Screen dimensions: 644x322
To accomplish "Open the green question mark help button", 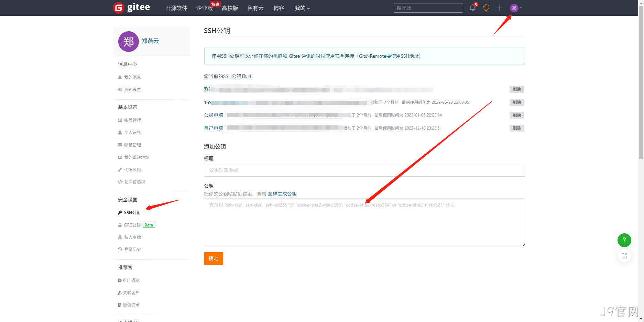I will (624, 240).
